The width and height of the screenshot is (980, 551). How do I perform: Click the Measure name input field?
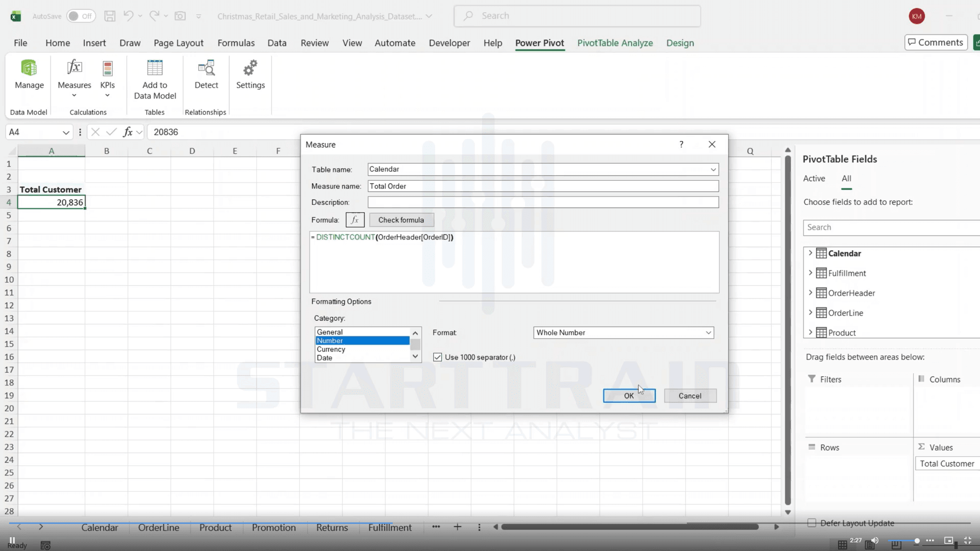click(x=543, y=186)
